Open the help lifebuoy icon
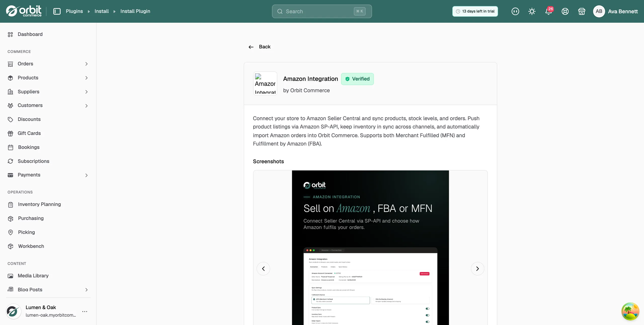The image size is (644, 325). [565, 11]
